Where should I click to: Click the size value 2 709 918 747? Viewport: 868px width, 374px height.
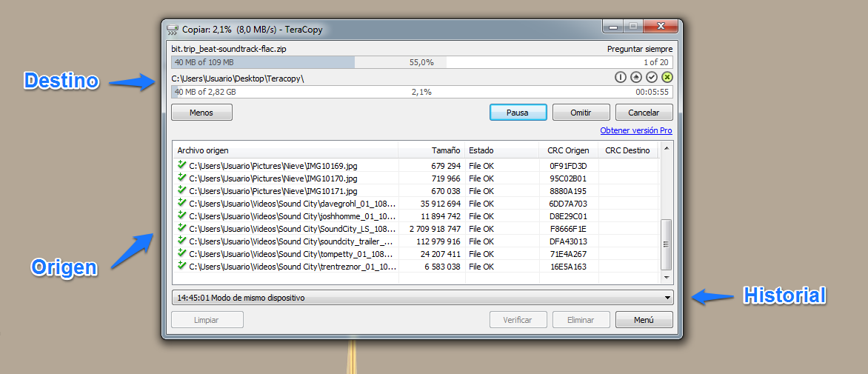click(x=435, y=229)
